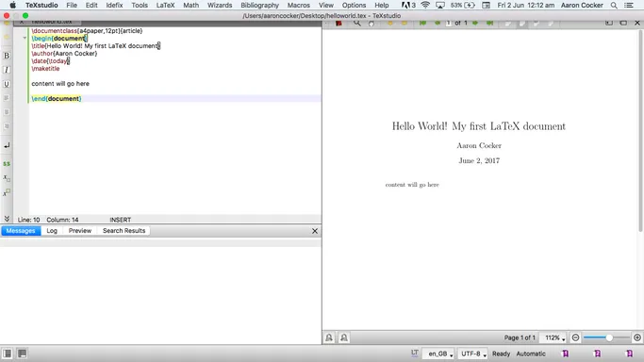The image size is (644, 362).
Task: Collapse the \begin{document} fold marker
Action: click(x=25, y=38)
